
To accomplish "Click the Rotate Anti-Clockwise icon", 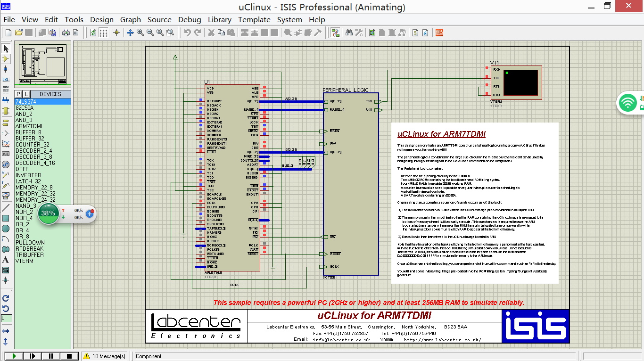I will coord(6,308).
